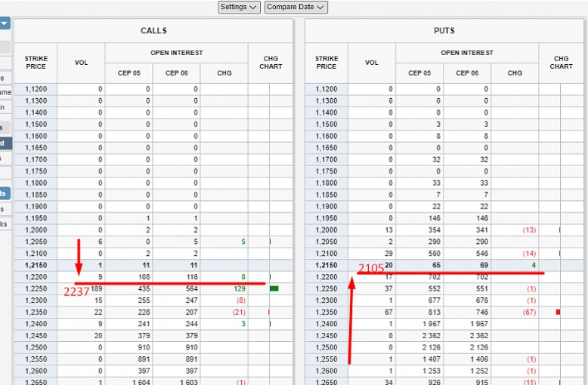The image size is (588, 385).
Task: Open the Compare Date dropdown
Action: click(296, 7)
